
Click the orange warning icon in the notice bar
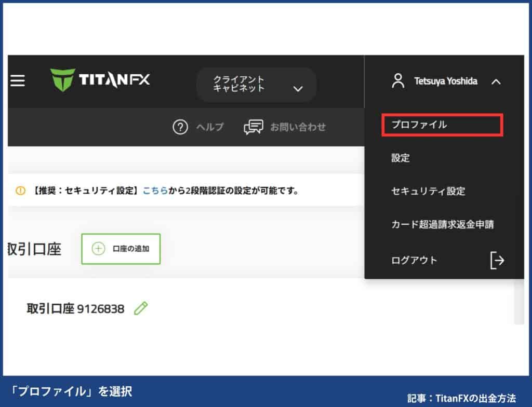(20, 191)
